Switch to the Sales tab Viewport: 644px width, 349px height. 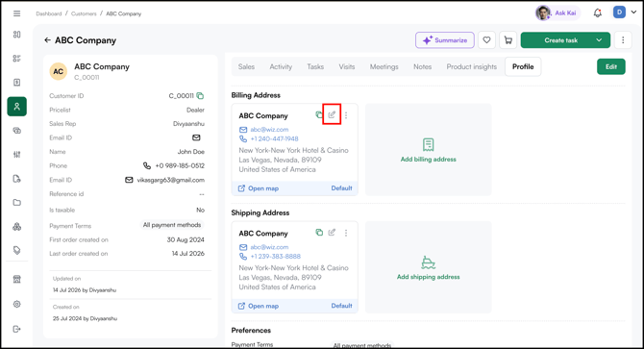pyautogui.click(x=246, y=66)
